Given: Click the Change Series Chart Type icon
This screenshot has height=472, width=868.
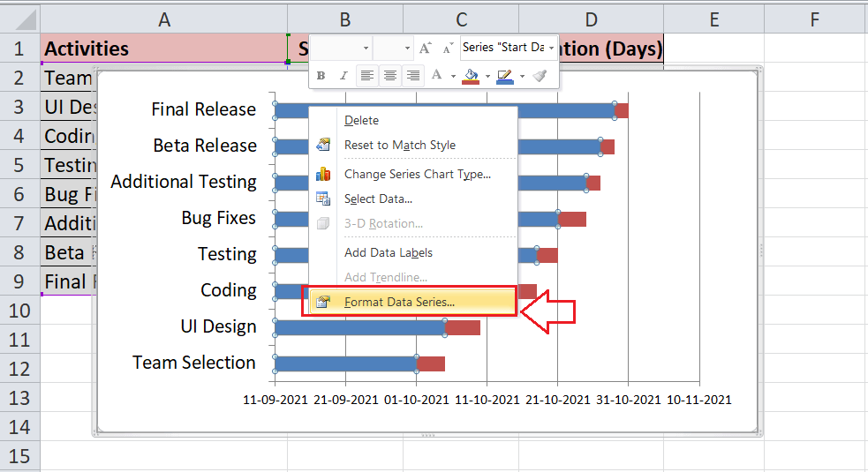Looking at the screenshot, I should [323, 175].
